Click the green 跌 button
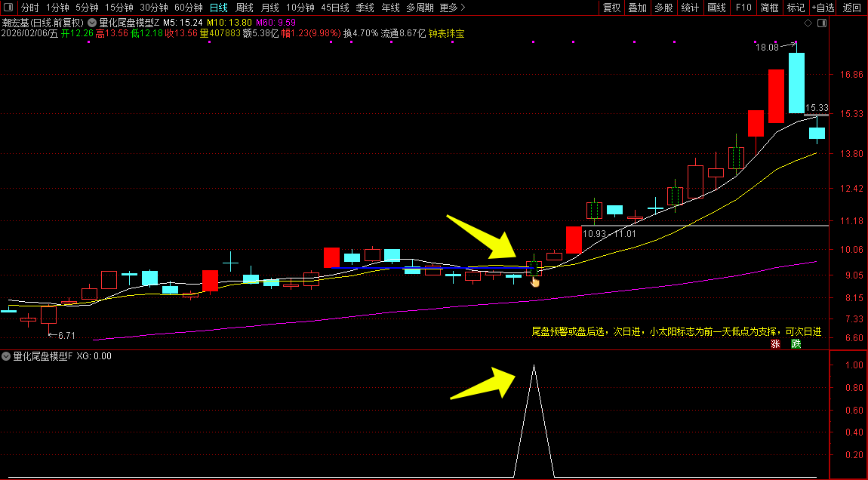 [796, 344]
